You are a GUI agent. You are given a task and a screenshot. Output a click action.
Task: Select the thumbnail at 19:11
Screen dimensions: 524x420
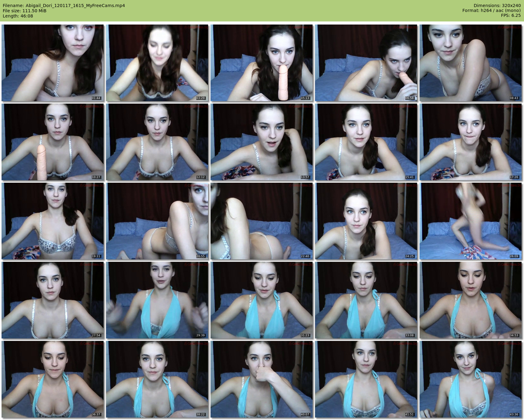[53, 221]
